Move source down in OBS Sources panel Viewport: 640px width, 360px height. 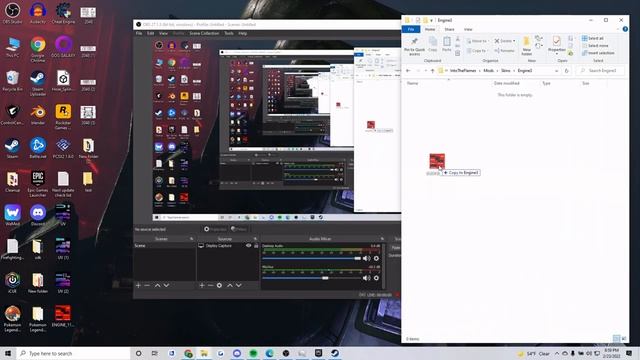tap(238, 285)
